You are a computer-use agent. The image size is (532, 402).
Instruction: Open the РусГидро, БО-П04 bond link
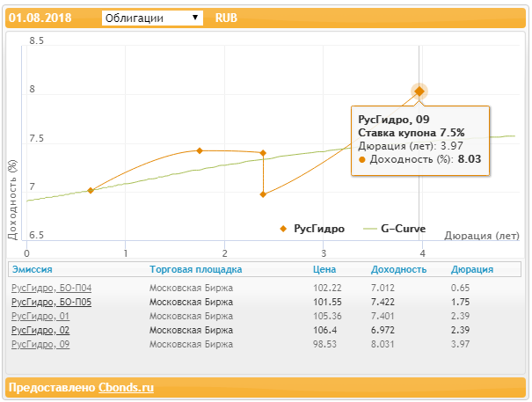[51, 288]
